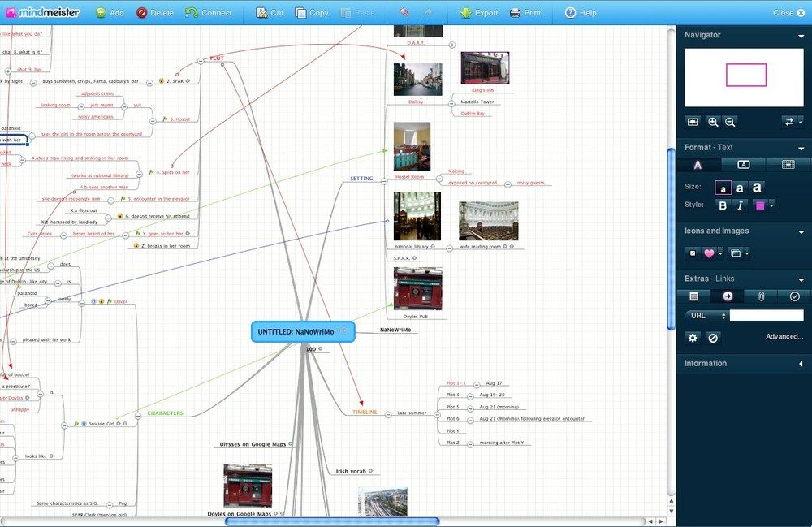The height and width of the screenshot is (527, 812).
Task: Open the text color dropdown arrow
Action: [771, 205]
